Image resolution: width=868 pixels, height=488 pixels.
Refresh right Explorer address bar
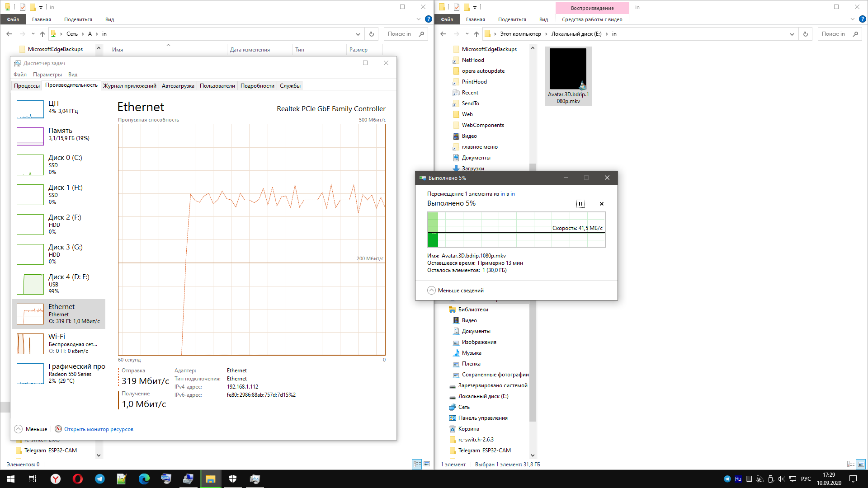click(x=805, y=34)
